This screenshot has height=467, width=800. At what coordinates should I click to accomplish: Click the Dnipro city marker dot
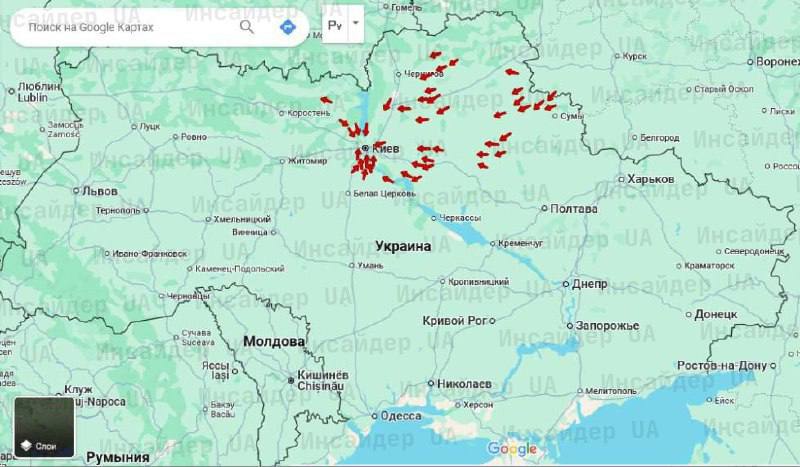coord(565,284)
